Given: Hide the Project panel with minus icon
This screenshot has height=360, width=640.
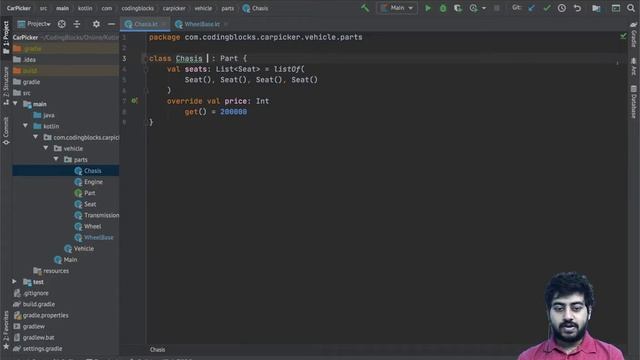Looking at the screenshot, I should coord(111,24).
